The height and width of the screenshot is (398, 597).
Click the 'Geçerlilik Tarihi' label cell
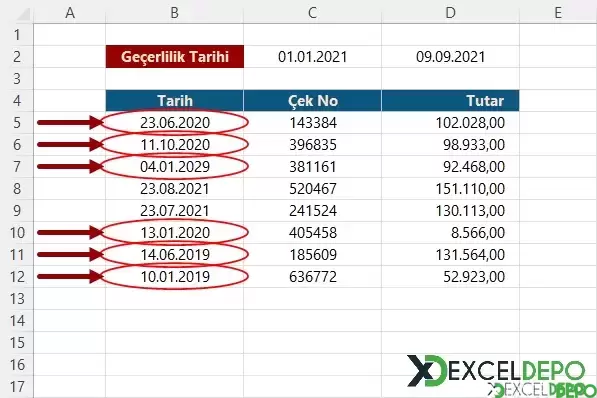click(x=175, y=57)
